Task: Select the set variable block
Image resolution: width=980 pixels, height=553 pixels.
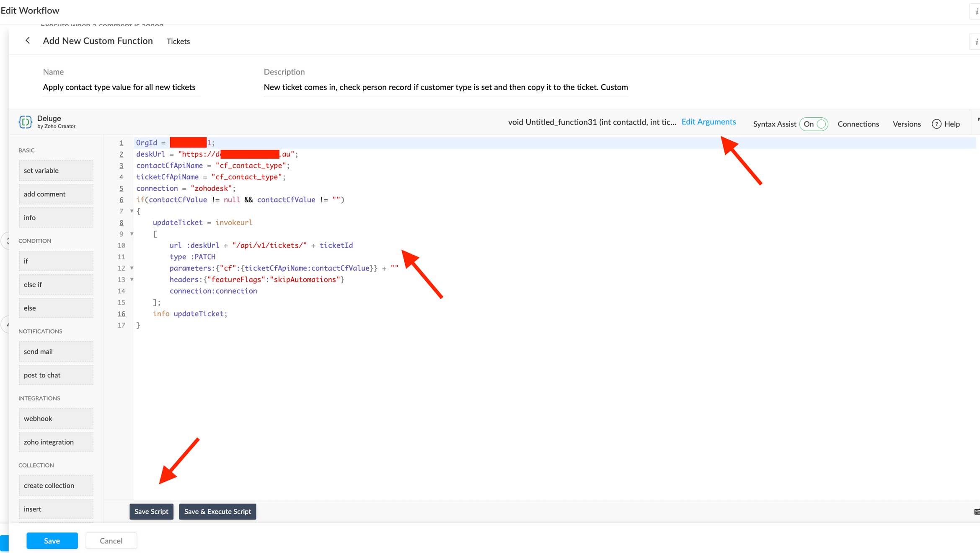Action: point(56,171)
